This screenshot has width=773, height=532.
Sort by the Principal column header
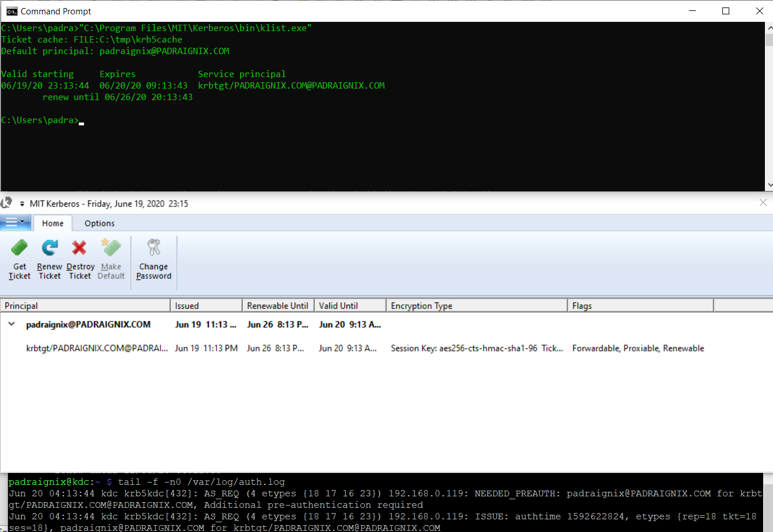(85, 305)
